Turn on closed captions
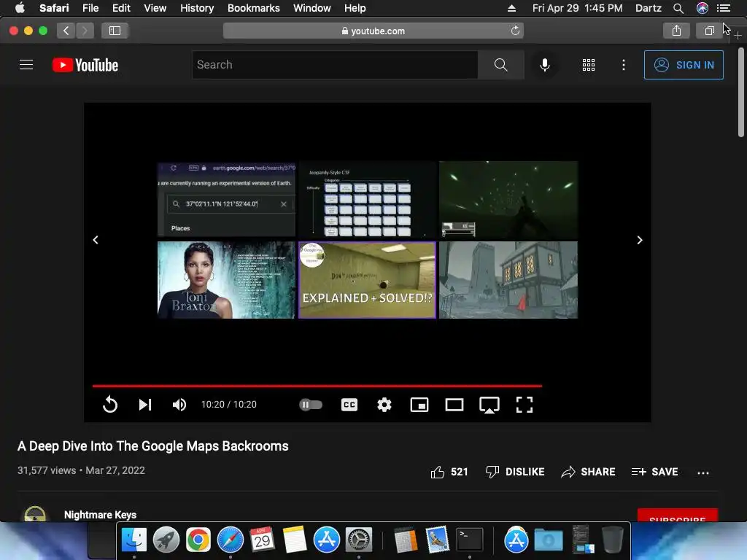 [349, 404]
